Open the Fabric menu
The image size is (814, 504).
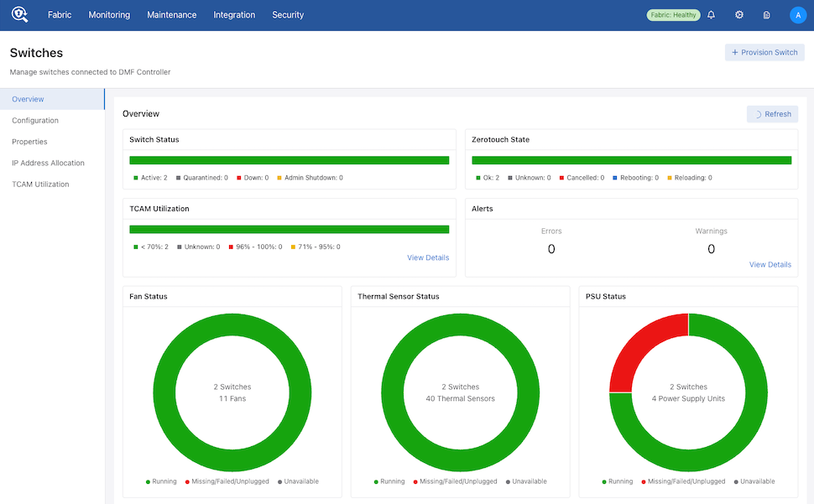click(x=60, y=15)
